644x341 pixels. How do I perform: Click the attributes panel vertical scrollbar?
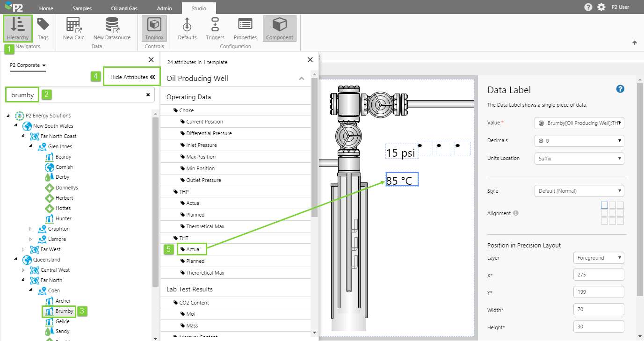(x=314, y=150)
